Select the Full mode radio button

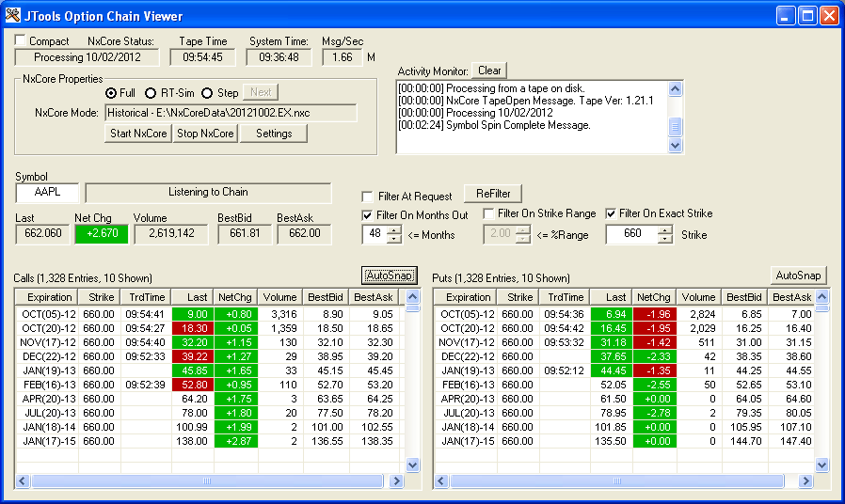coord(111,93)
